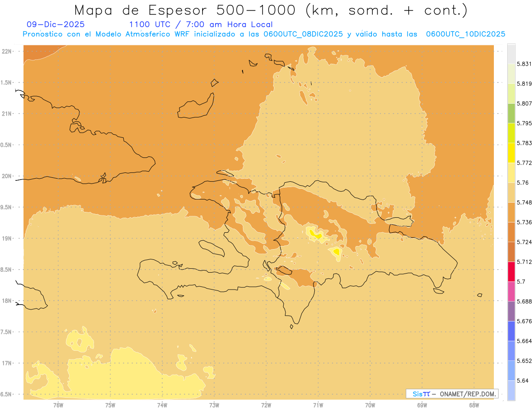Click the "8.5N" latitude label
Image resolution: width=532 pixels, height=411 pixels.
7,270
